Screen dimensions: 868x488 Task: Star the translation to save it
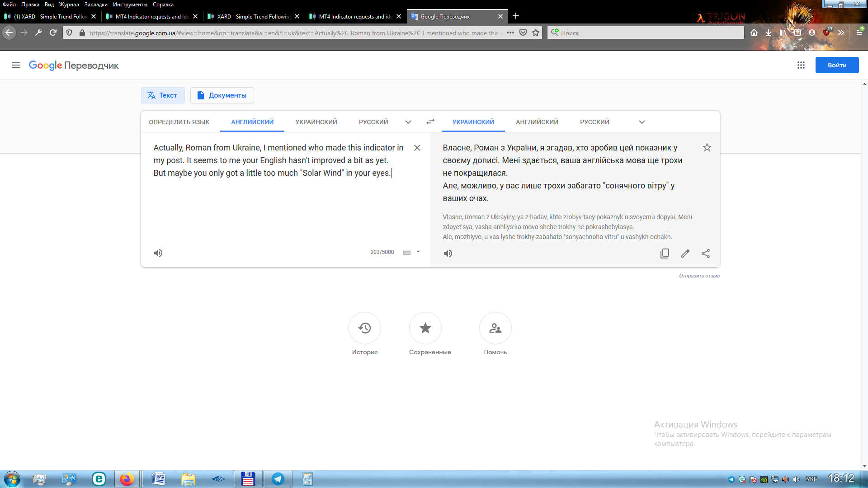[707, 147]
